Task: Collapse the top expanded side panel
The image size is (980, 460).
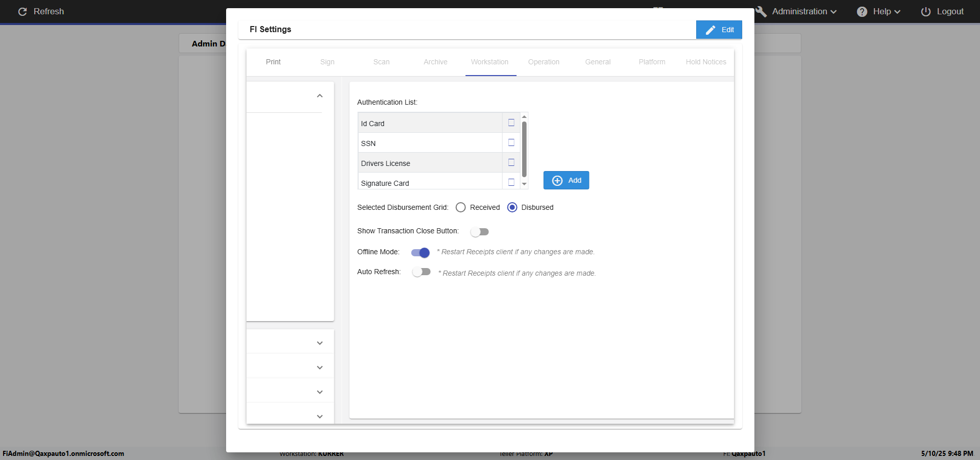Action: click(320, 96)
